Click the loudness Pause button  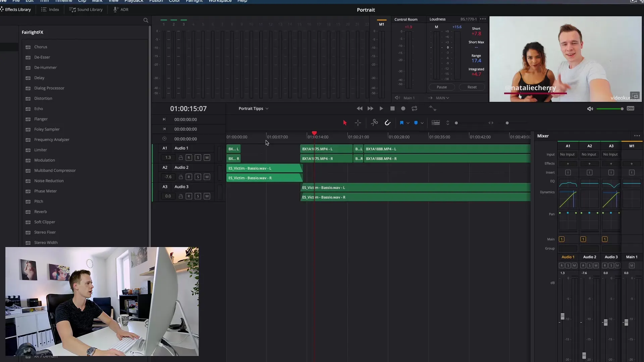pos(442,87)
